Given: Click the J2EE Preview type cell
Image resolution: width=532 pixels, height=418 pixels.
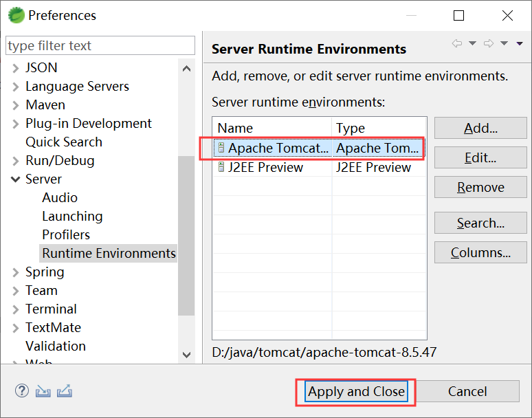Looking at the screenshot, I should click(x=379, y=167).
